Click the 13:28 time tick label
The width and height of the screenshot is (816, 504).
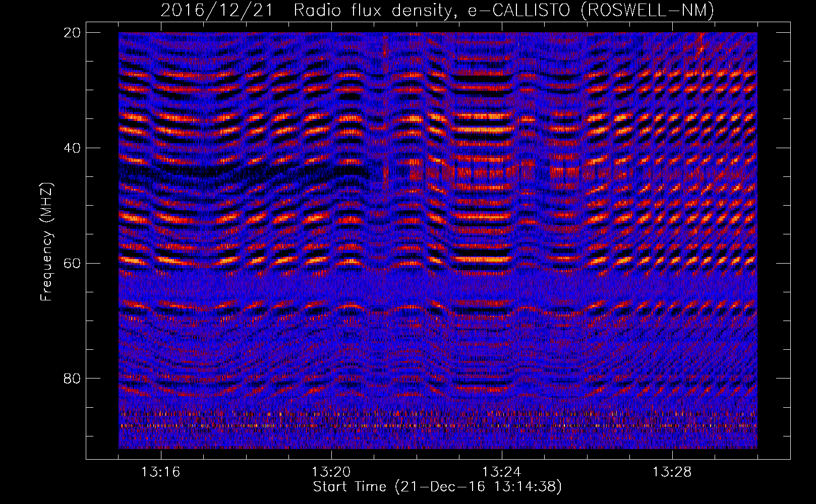coord(672,472)
